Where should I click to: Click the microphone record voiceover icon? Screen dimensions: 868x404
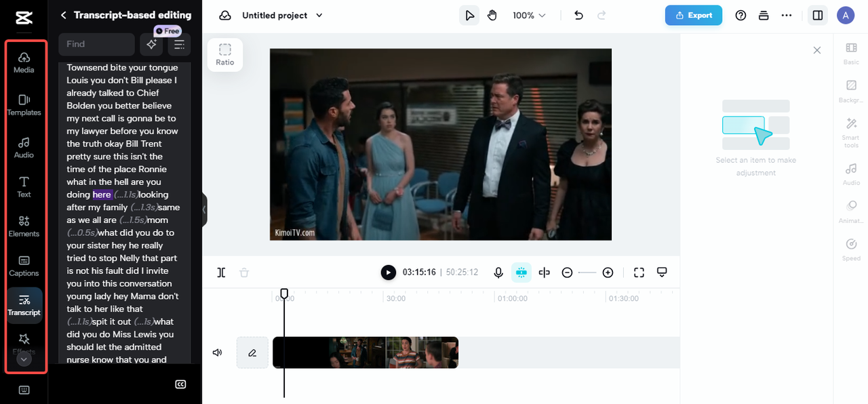(498, 272)
